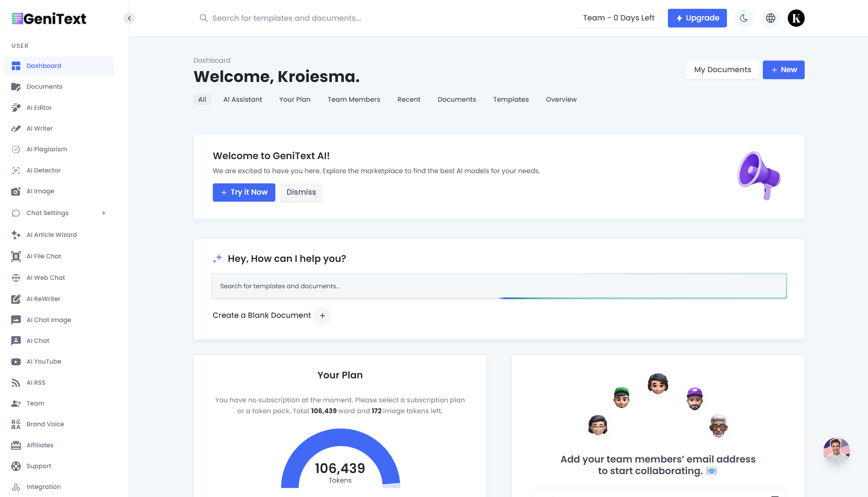This screenshot has height=497, width=868.
Task: Open the AI ReWriter tool
Action: pyautogui.click(x=44, y=298)
